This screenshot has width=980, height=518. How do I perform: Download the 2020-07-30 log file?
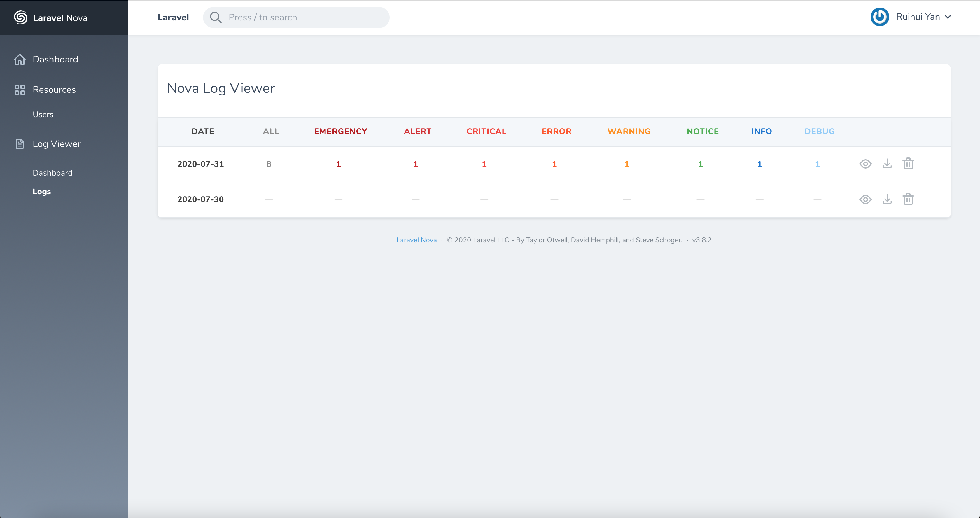click(887, 199)
